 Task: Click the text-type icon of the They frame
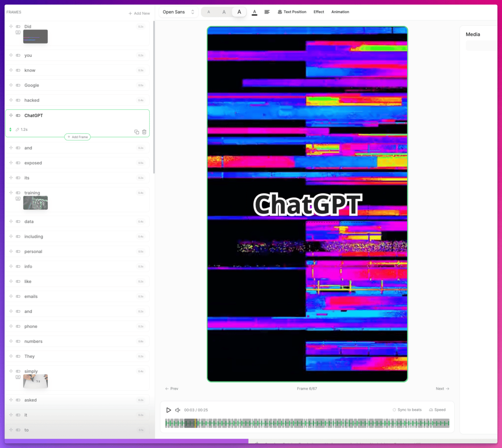coord(18,356)
